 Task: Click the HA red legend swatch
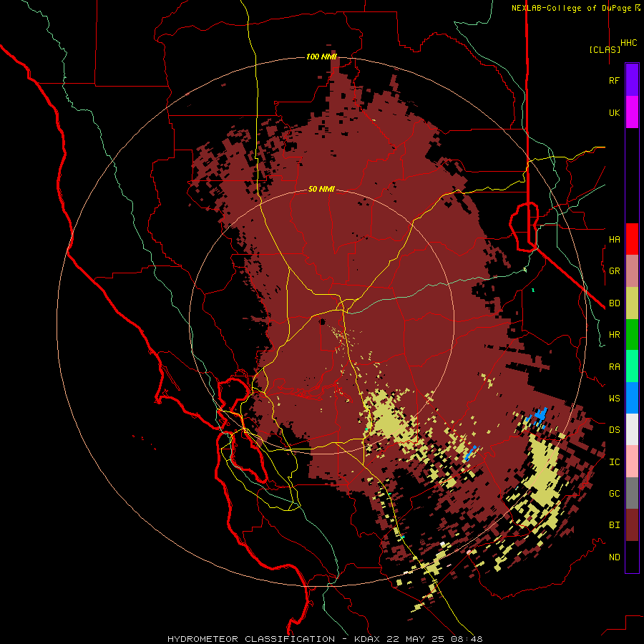[x=632, y=239]
